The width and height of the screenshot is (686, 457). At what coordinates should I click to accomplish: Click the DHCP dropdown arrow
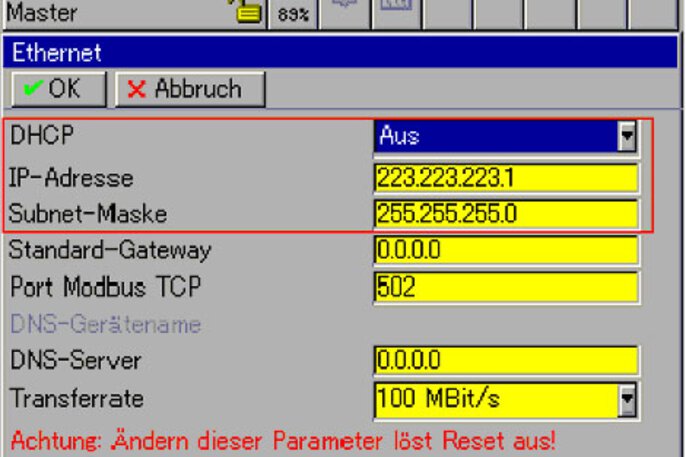tap(627, 136)
